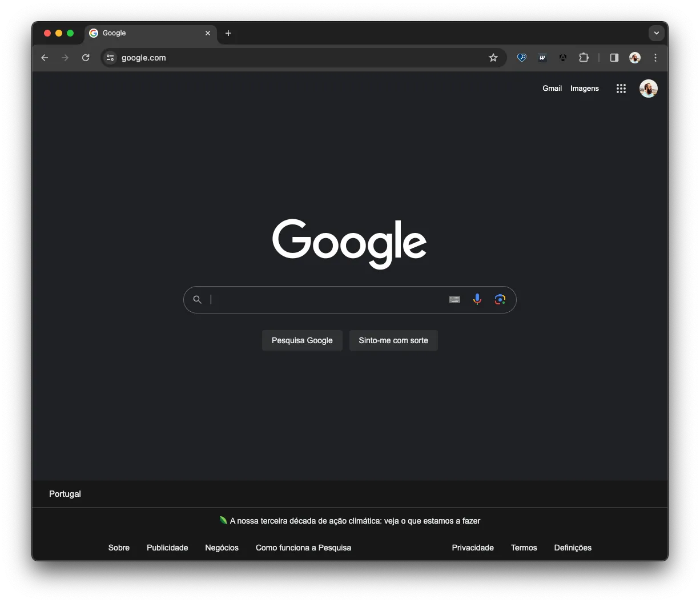Open Google Lens image search

(x=500, y=299)
